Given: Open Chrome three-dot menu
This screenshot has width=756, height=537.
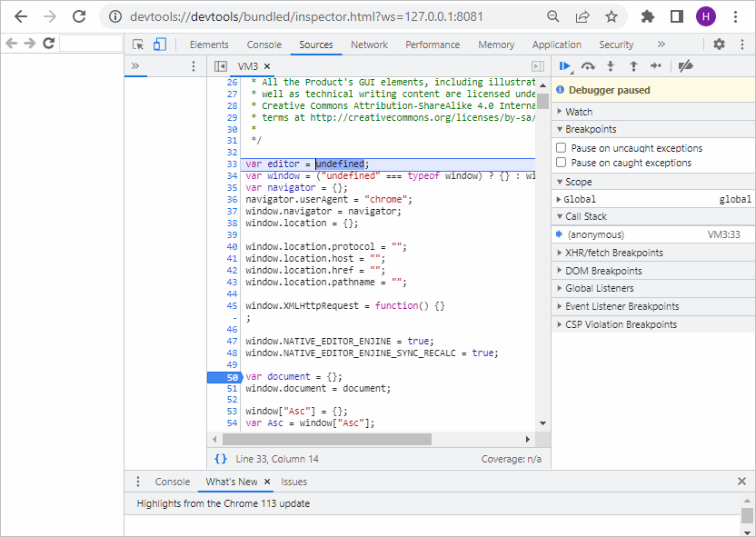Looking at the screenshot, I should [x=735, y=16].
